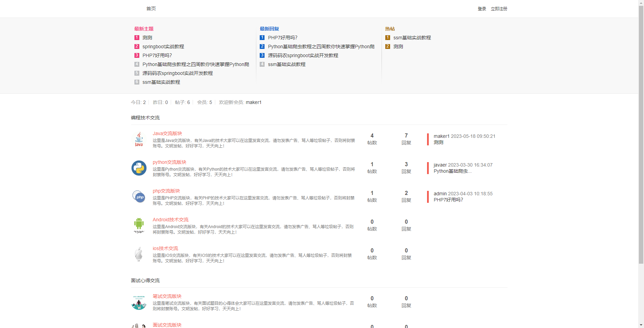Click the page vertical scrollbar thumb

(x=641, y=134)
